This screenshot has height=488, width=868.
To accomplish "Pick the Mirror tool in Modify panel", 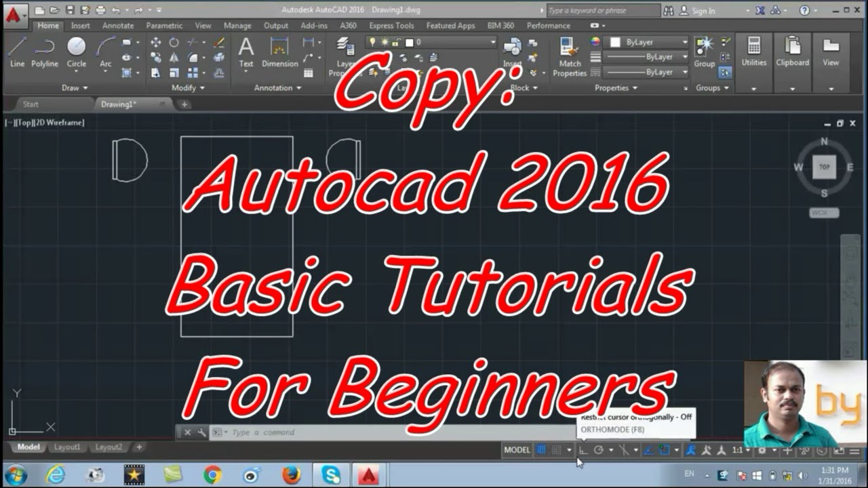I will tap(174, 58).
